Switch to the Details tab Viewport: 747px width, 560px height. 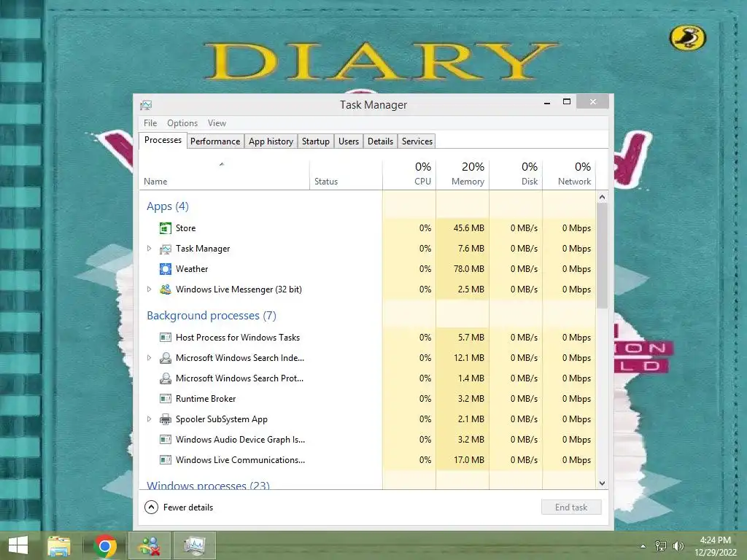click(x=380, y=141)
